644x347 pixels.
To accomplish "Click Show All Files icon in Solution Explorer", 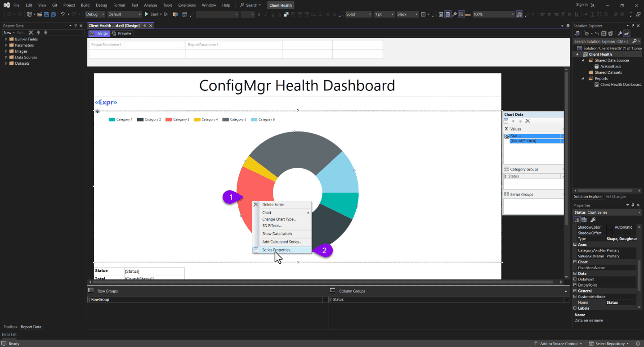I will [x=610, y=33].
